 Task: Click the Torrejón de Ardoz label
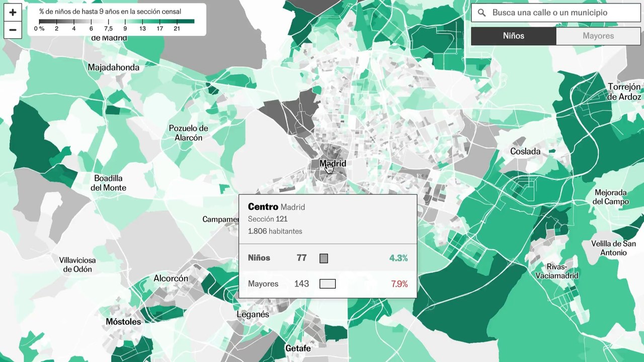coord(624,92)
